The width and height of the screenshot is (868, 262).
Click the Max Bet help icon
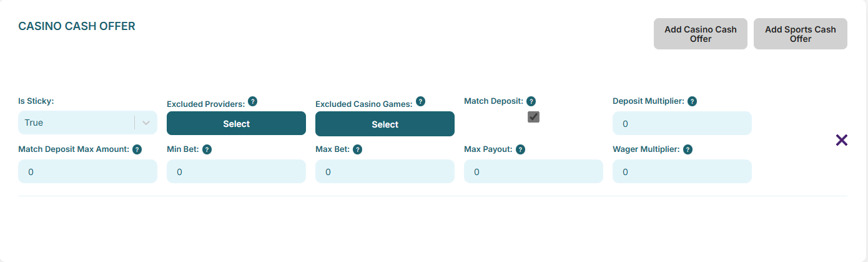(357, 149)
